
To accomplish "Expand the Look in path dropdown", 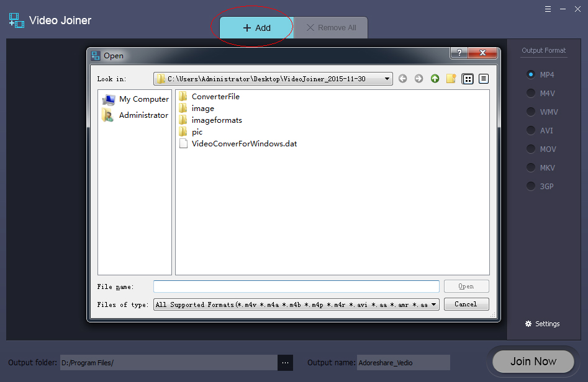I will click(387, 79).
